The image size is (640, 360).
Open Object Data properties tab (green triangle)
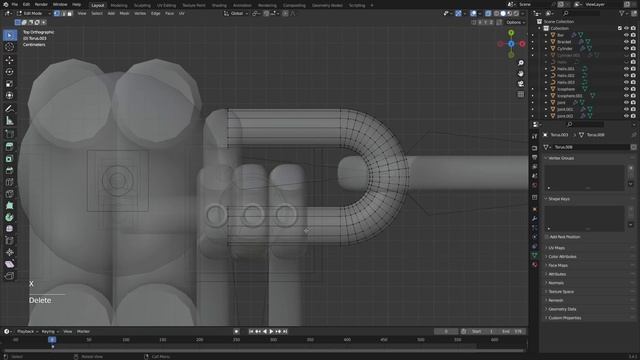(x=535, y=255)
